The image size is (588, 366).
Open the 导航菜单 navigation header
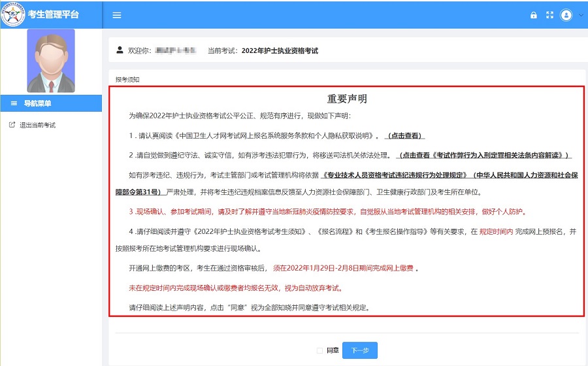(x=51, y=103)
